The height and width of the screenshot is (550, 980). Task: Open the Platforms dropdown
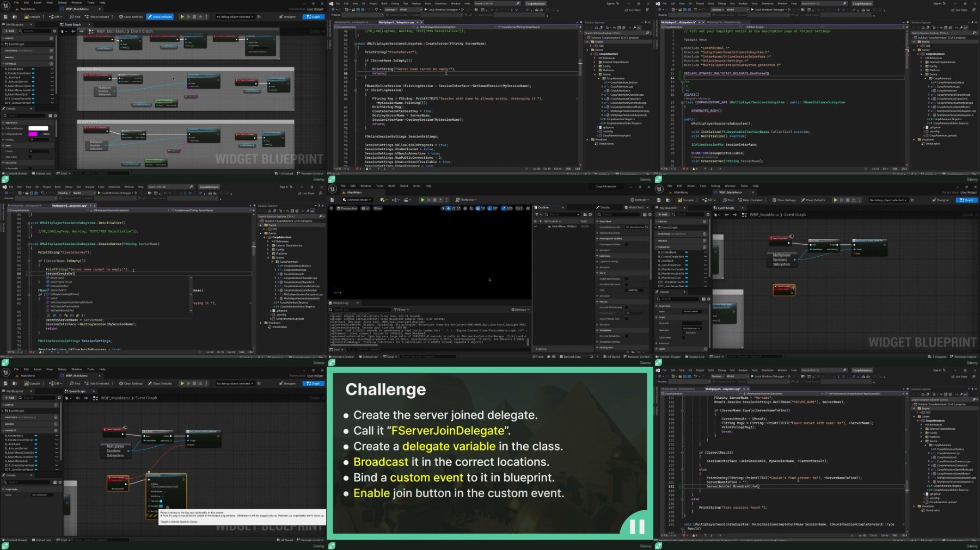(465, 200)
